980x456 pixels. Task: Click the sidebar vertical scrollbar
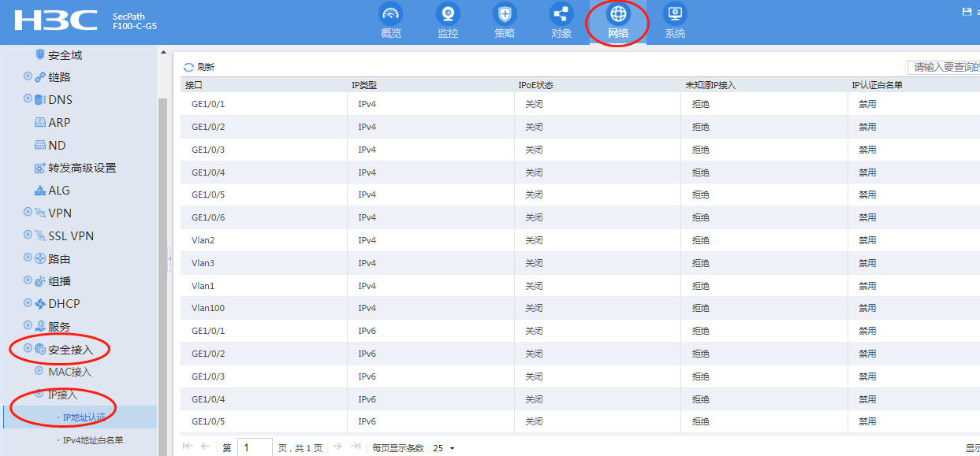[164, 276]
